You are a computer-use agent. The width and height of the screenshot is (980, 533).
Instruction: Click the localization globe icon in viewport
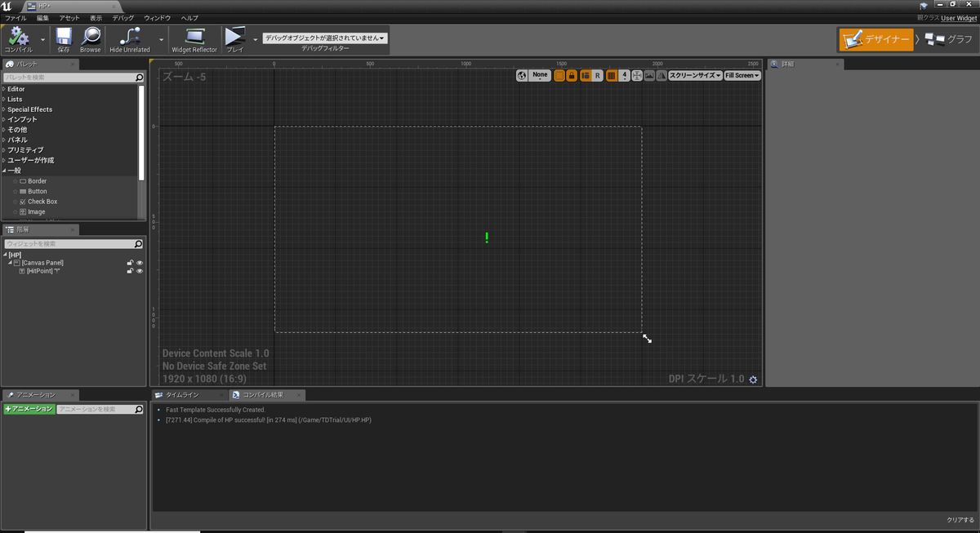click(x=522, y=75)
